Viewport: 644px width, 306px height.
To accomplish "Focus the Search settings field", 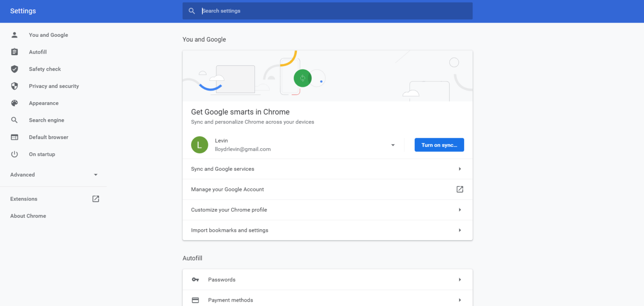I will pos(327,11).
